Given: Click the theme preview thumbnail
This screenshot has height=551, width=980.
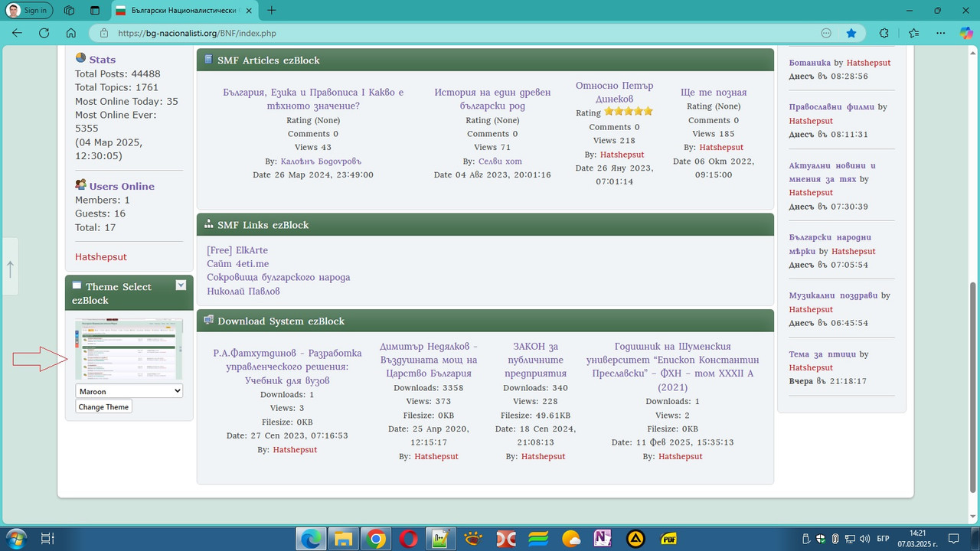Looking at the screenshot, I should (129, 350).
